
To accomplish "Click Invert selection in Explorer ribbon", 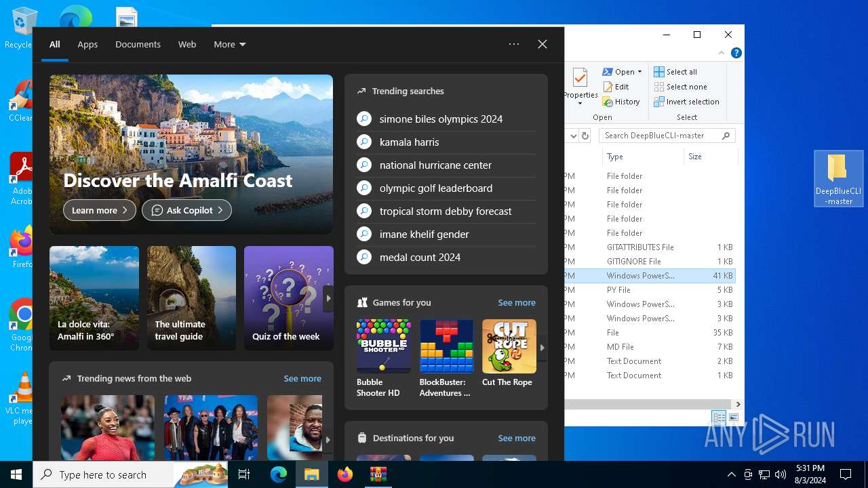I will 686,102.
